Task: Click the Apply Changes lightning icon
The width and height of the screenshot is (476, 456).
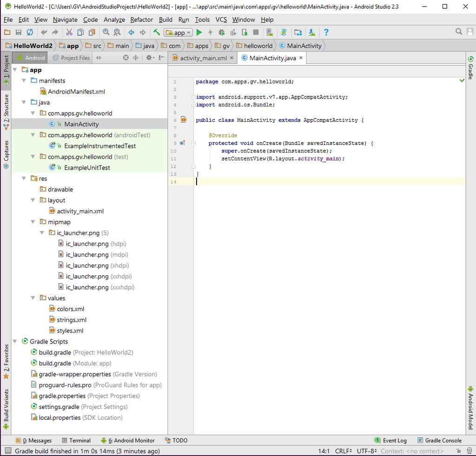Action: coord(210,32)
